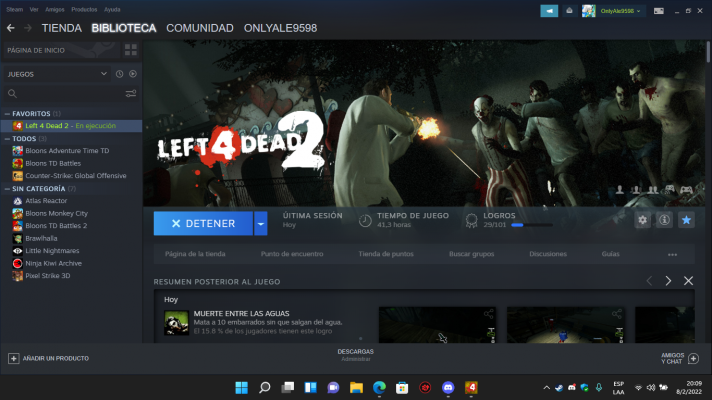Toggle the favorite star for Left 4 Dead 2
This screenshot has width=712, height=400.
coord(686,221)
